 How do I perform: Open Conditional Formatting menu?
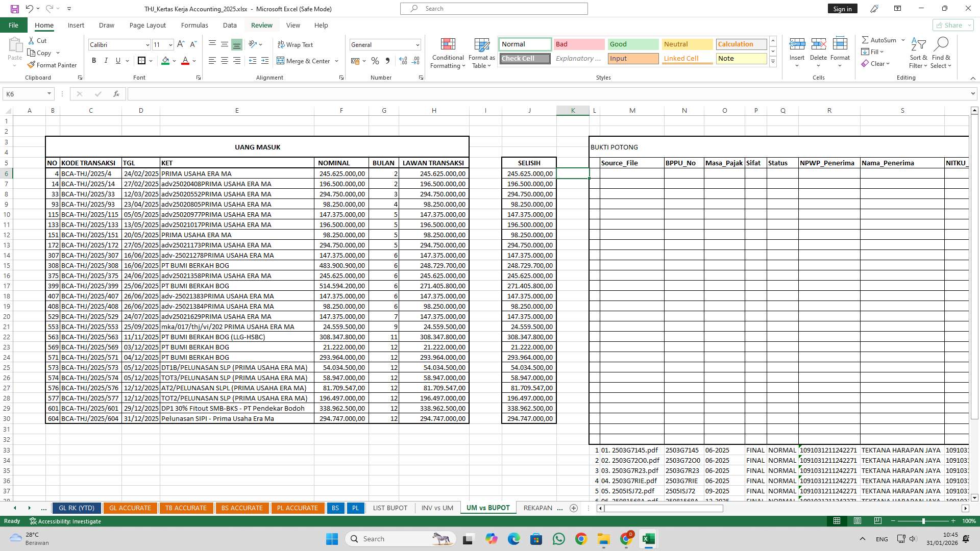pos(448,53)
